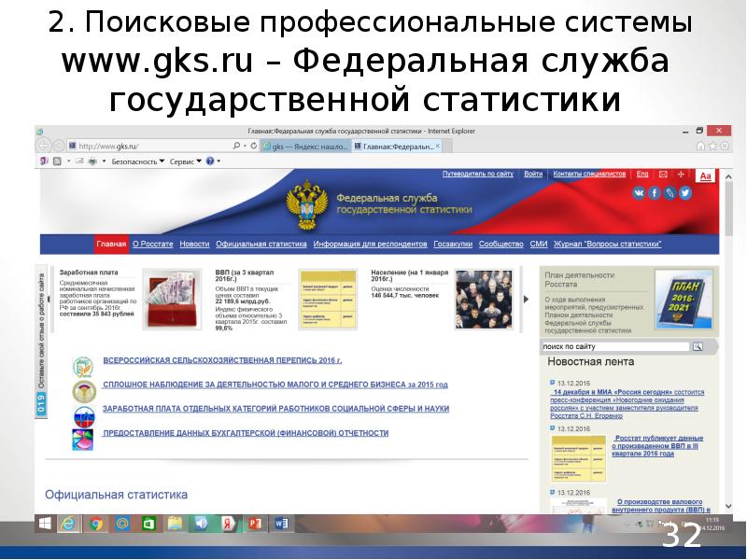Switch to the gks Яндекс browser tab
The width and height of the screenshot is (747, 560).
305,147
